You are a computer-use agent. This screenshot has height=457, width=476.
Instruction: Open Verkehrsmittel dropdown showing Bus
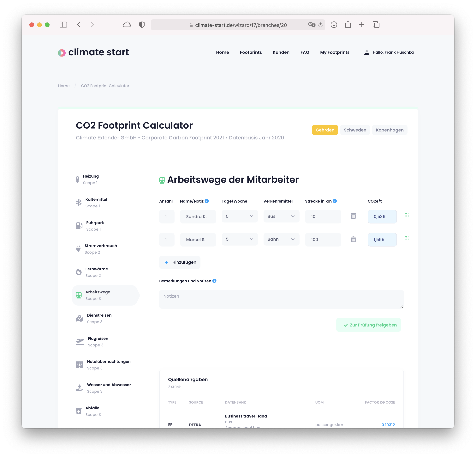(x=281, y=216)
